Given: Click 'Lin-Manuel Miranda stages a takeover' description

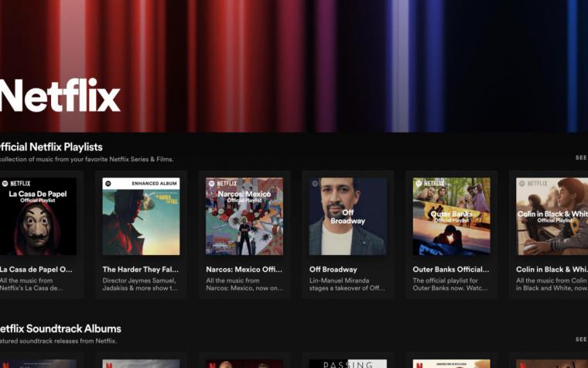Looking at the screenshot, I should (x=347, y=284).
